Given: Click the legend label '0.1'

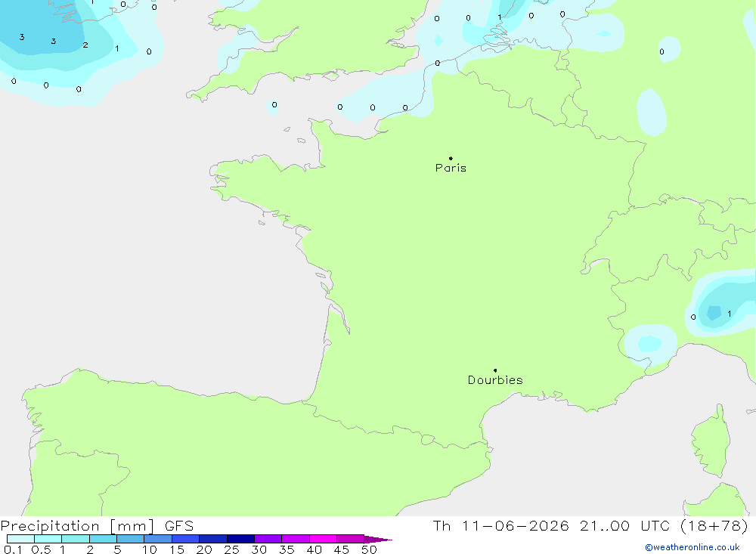Looking at the screenshot, I should [x=13, y=549].
